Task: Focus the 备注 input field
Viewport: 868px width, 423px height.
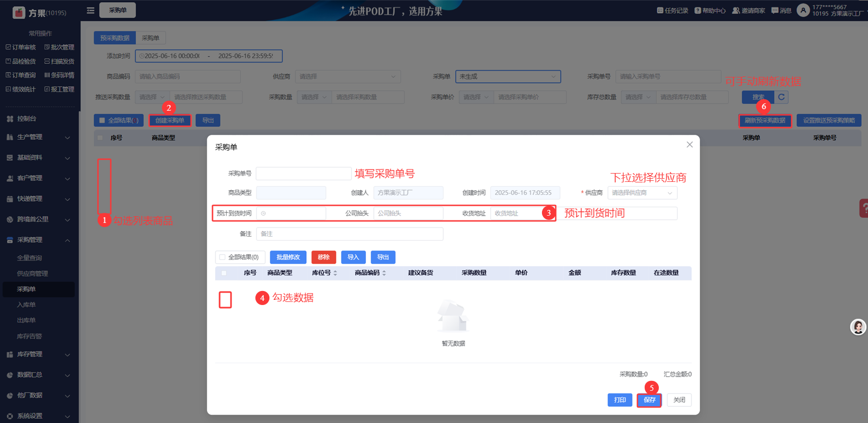Action: point(350,234)
